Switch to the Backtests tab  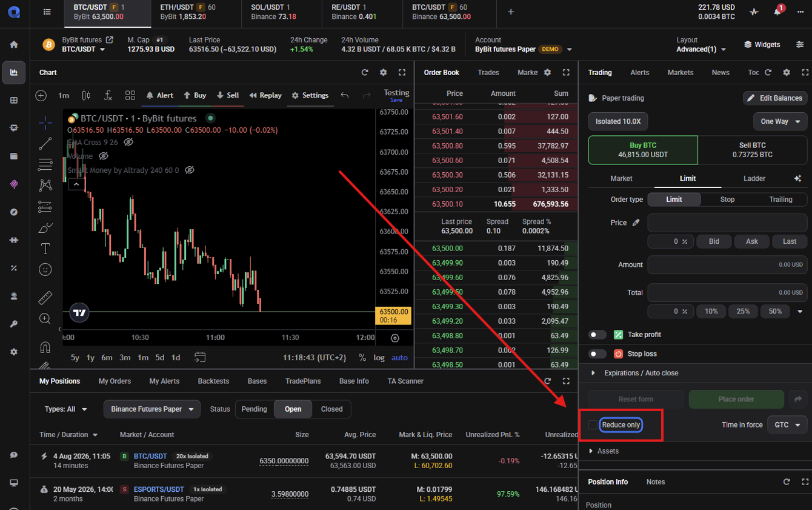coord(213,381)
